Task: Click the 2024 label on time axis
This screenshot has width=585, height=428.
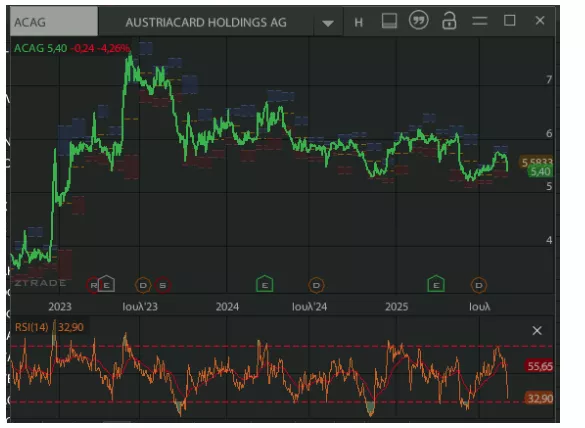Action: (227, 307)
